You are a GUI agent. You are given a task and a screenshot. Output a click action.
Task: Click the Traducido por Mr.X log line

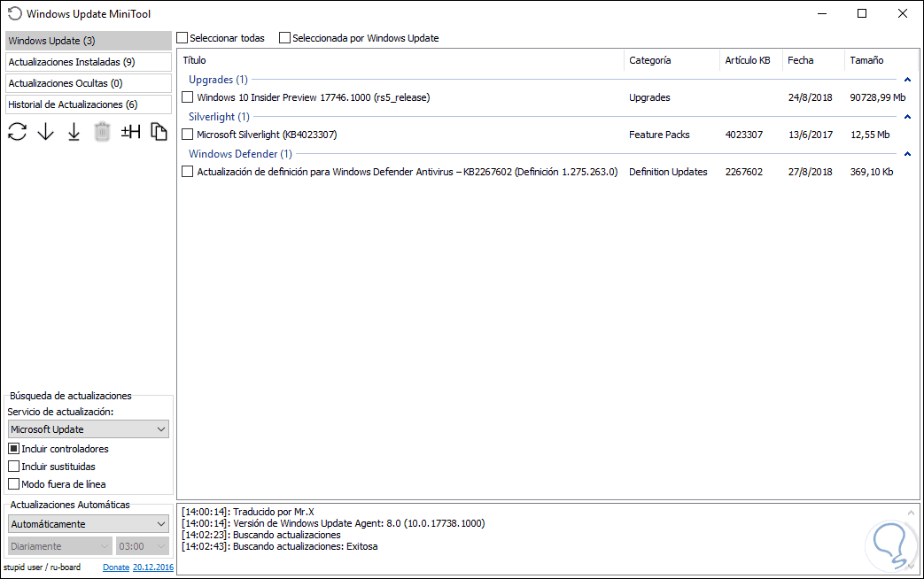pos(248,511)
